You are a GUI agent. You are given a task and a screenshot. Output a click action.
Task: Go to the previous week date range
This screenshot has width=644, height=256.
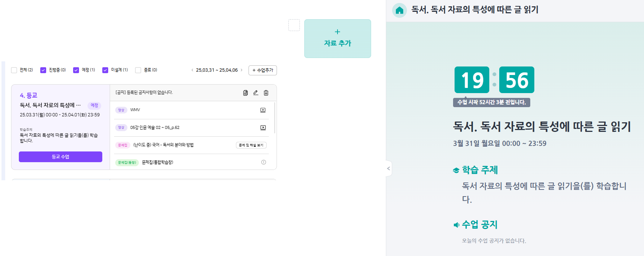(x=192, y=70)
